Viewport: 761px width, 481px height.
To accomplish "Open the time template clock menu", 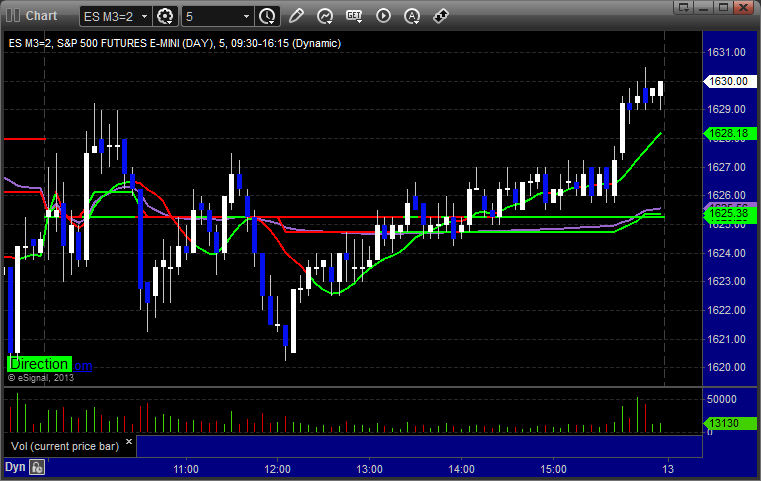I will (x=267, y=17).
